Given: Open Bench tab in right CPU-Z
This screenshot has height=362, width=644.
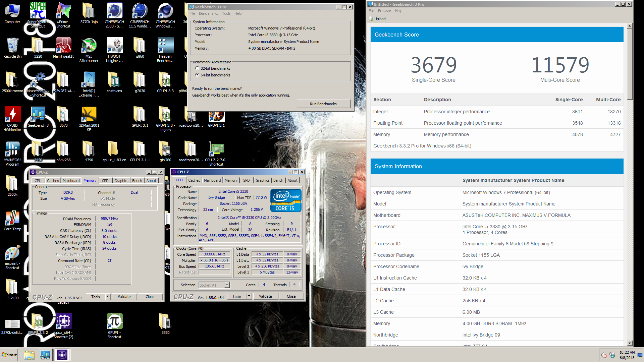Looking at the screenshot, I should pyautogui.click(x=278, y=180).
